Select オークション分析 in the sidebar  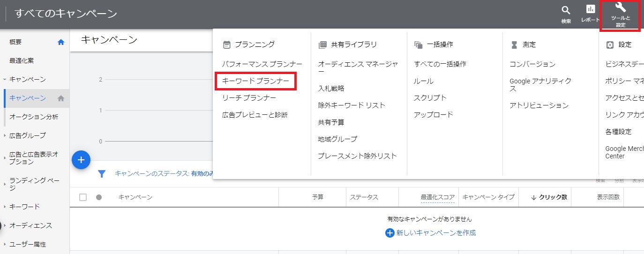click(x=34, y=117)
